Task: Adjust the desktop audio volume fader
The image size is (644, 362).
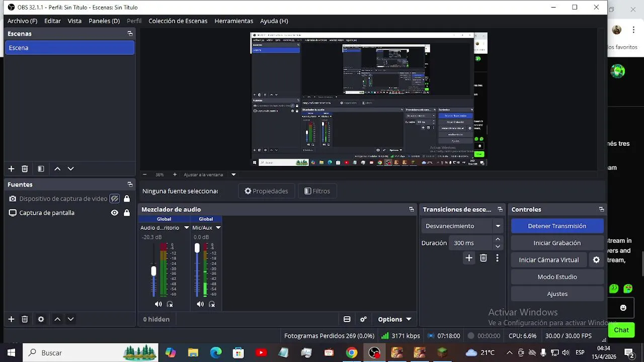Action: coord(153,270)
